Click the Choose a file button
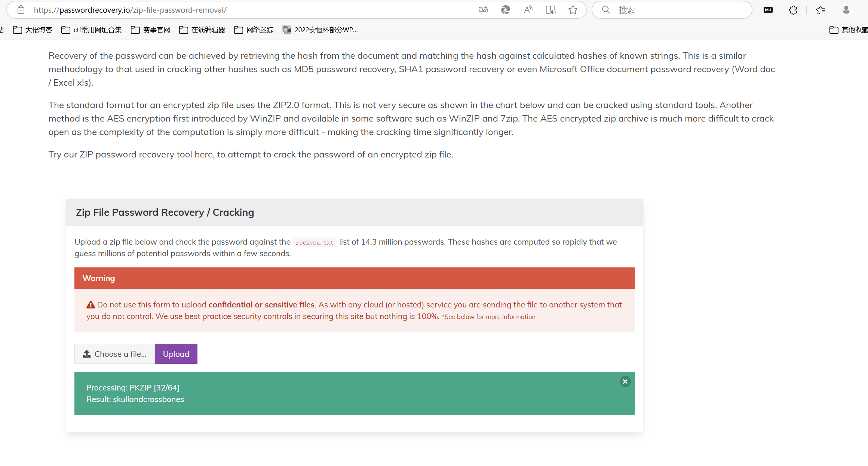This screenshot has height=466, width=868. pyautogui.click(x=115, y=354)
